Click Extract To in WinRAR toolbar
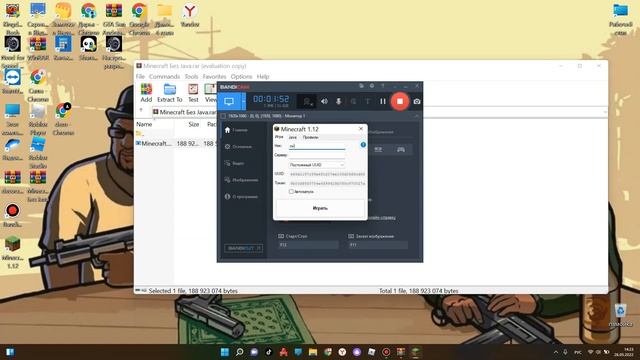 pos(169,93)
